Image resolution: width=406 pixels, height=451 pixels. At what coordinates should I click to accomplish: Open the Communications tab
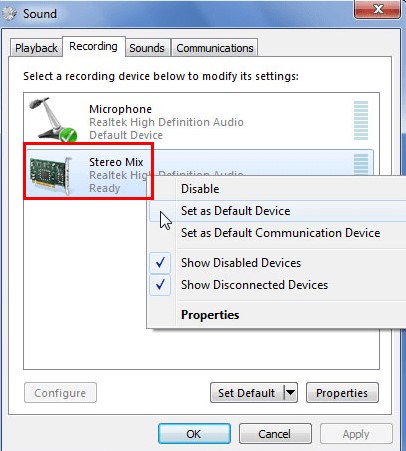pyautogui.click(x=215, y=48)
